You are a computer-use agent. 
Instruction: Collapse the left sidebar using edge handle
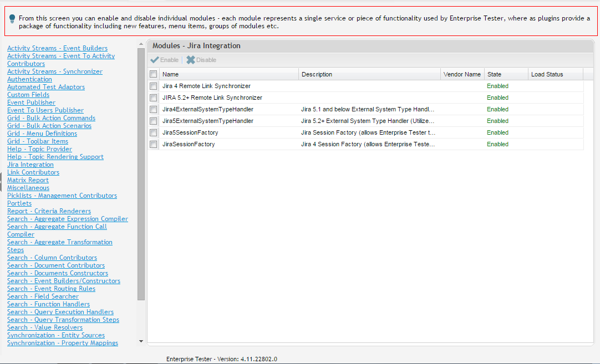click(1, 182)
